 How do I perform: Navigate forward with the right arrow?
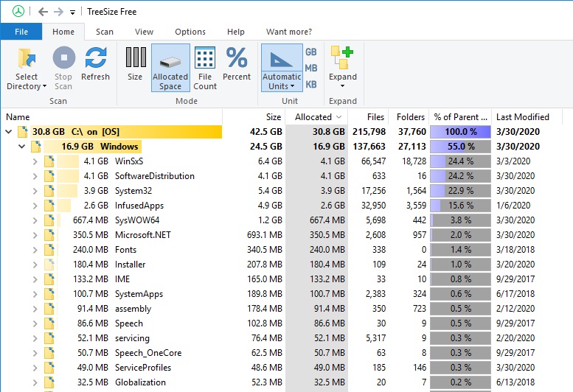pyautogui.click(x=58, y=12)
